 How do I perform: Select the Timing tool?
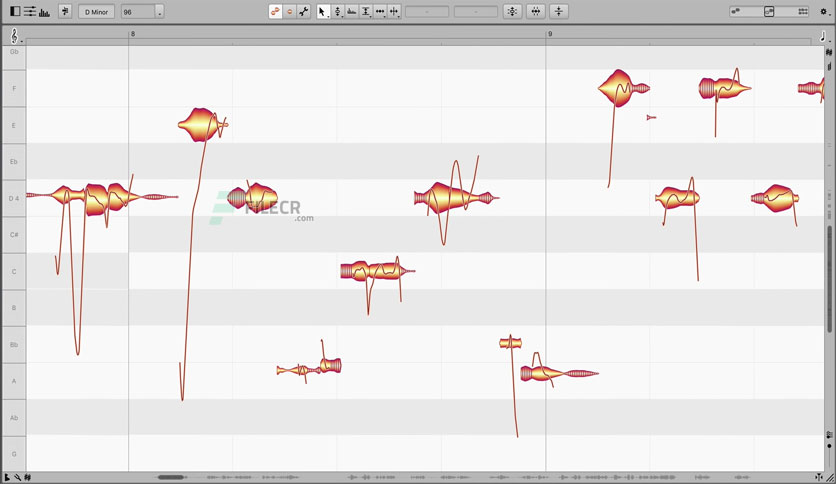pos(380,11)
